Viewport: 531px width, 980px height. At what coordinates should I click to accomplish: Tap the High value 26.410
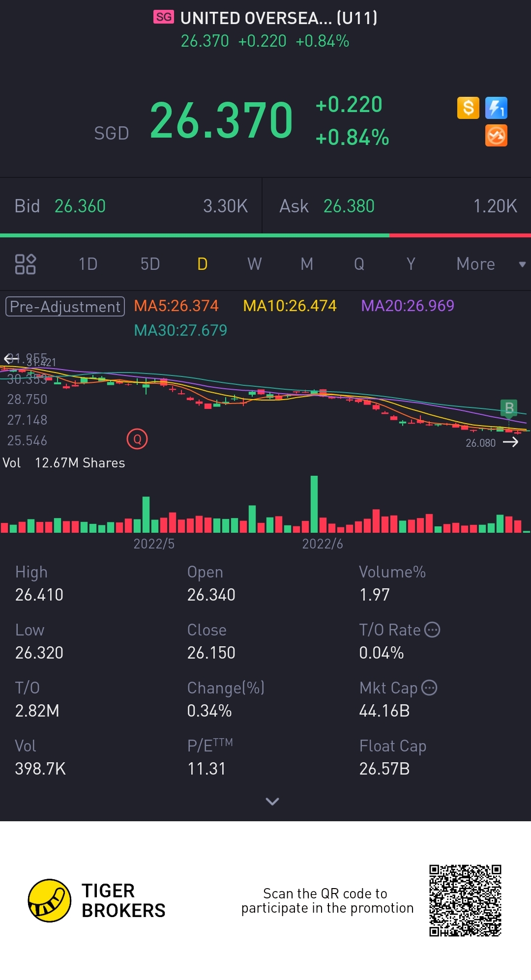(x=39, y=595)
